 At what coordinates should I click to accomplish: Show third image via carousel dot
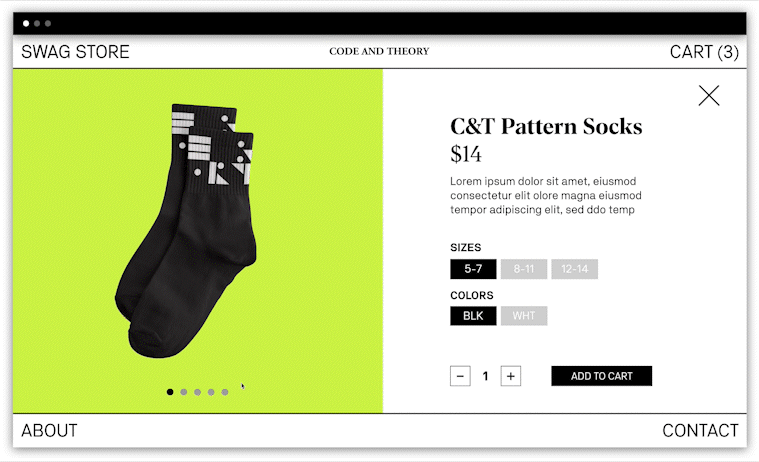tap(197, 392)
